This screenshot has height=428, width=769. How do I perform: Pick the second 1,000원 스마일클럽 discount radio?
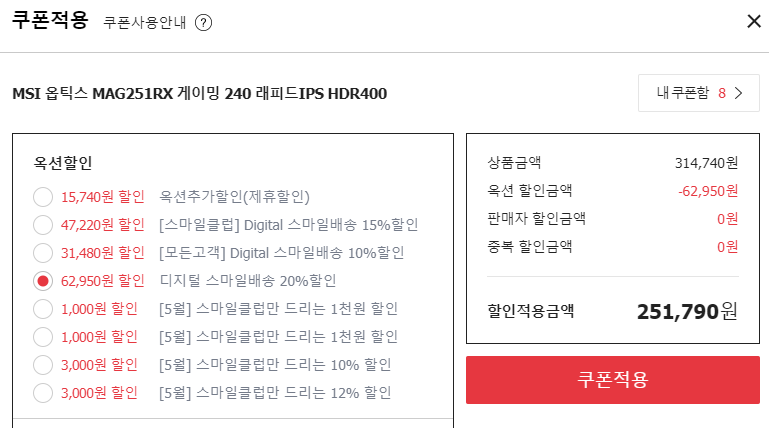pyautogui.click(x=43, y=337)
